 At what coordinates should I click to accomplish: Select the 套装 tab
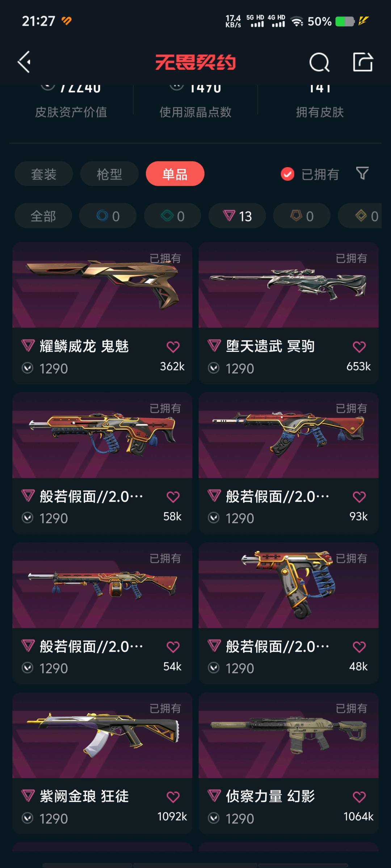coord(44,174)
